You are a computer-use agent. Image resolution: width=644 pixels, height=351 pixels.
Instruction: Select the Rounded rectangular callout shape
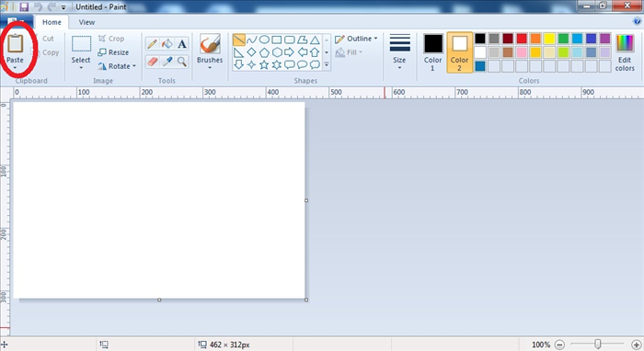click(x=290, y=65)
